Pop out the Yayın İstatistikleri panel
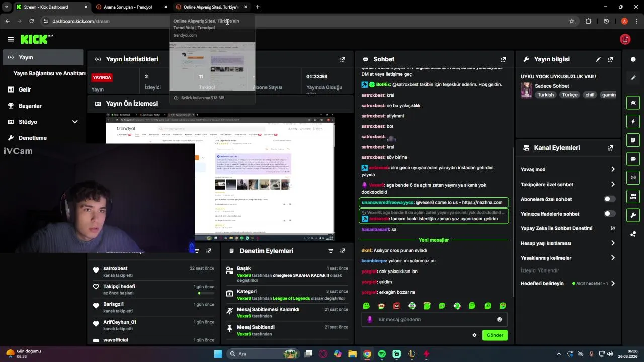 (343, 59)
